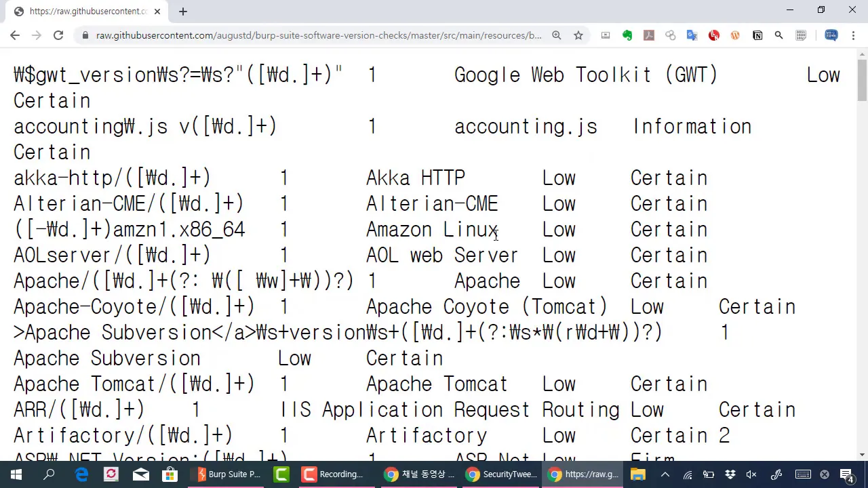Open the Adobe Acrobat PDF extension
This screenshot has height=488, width=868.
(649, 35)
